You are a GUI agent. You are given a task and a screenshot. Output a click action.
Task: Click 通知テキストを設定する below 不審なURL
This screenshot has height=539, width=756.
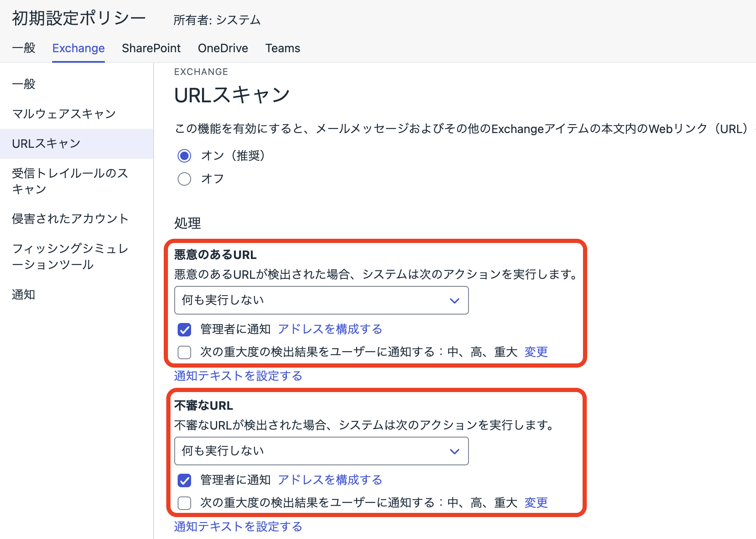coord(238,526)
